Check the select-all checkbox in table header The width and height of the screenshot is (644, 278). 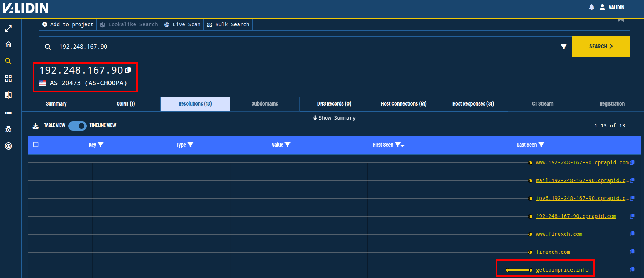click(36, 145)
